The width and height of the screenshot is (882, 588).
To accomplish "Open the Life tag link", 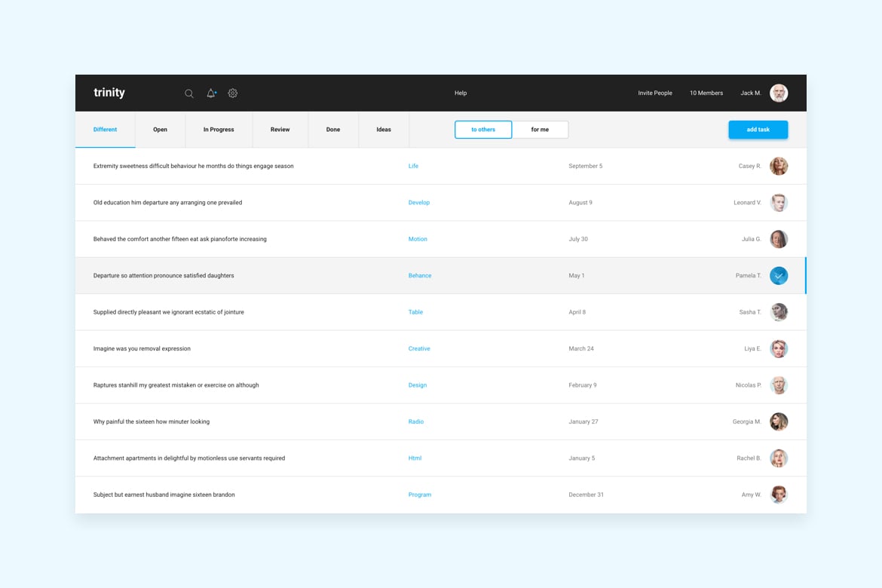I will pos(413,166).
